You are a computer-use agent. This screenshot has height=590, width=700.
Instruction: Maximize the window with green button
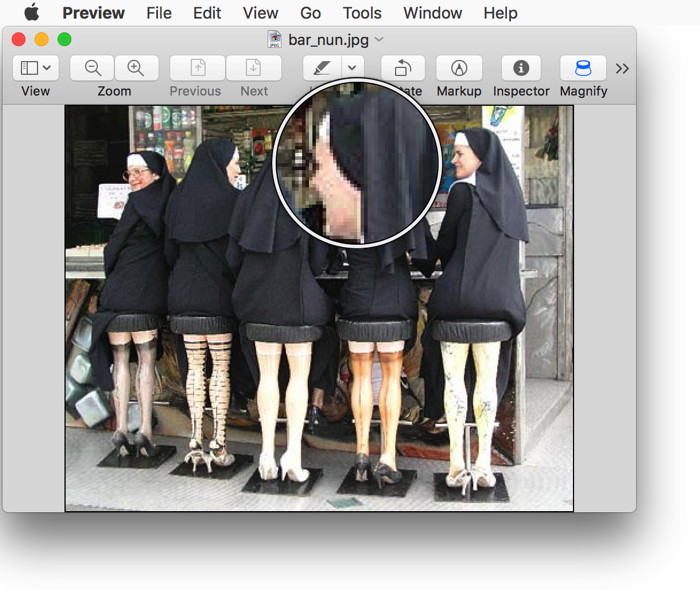click(65, 39)
